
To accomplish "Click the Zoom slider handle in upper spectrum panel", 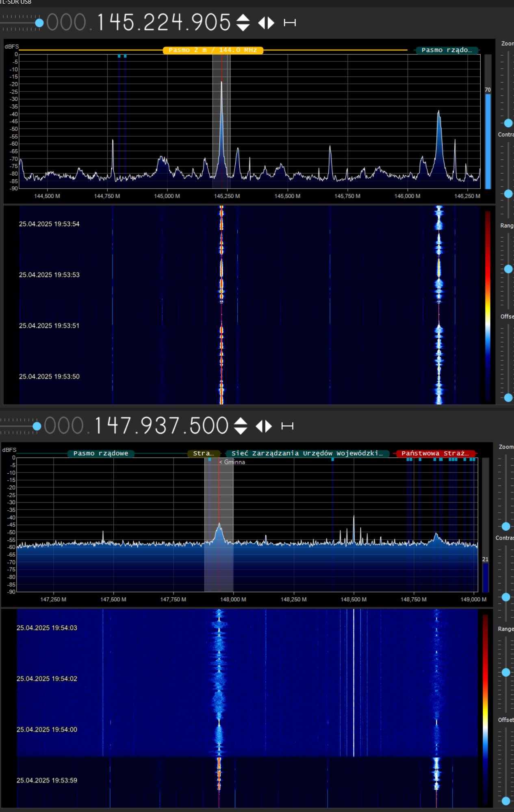I will point(508,123).
